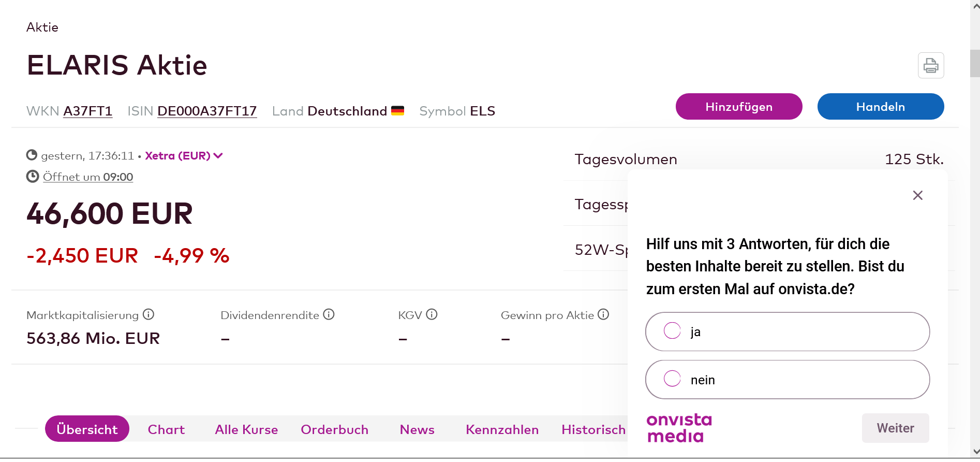Switch to the Kennzahlen tab
Image resolution: width=980 pixels, height=462 pixels.
[x=502, y=429]
